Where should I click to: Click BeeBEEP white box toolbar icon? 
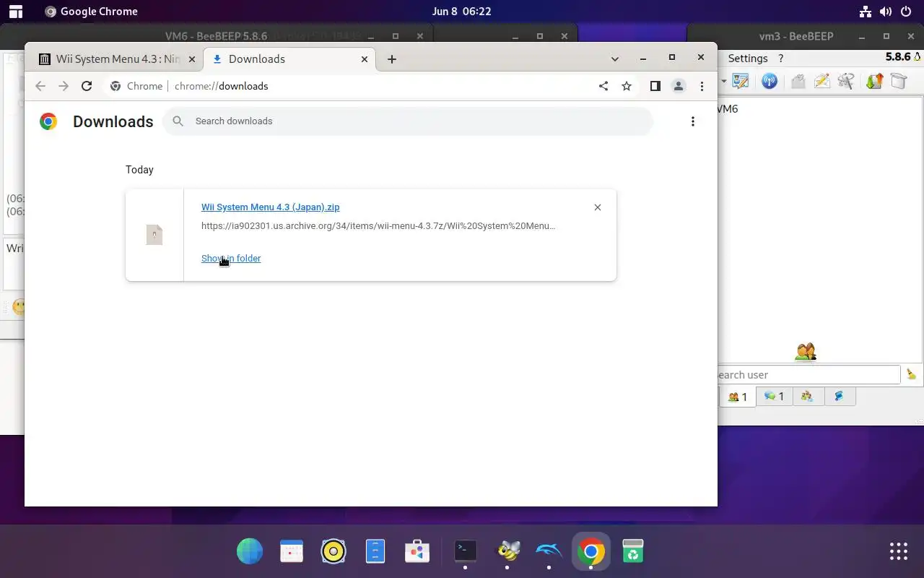point(898,81)
